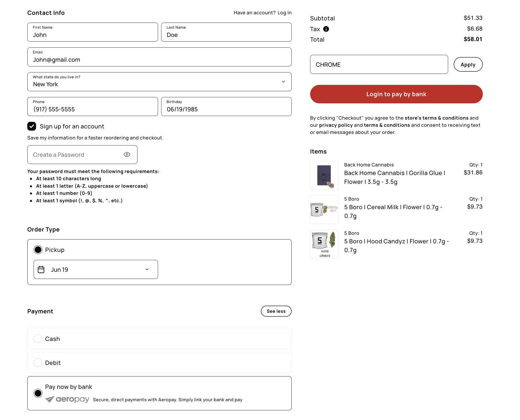Click the $58.01 total amount
The width and height of the screenshot is (520, 420).
point(473,39)
